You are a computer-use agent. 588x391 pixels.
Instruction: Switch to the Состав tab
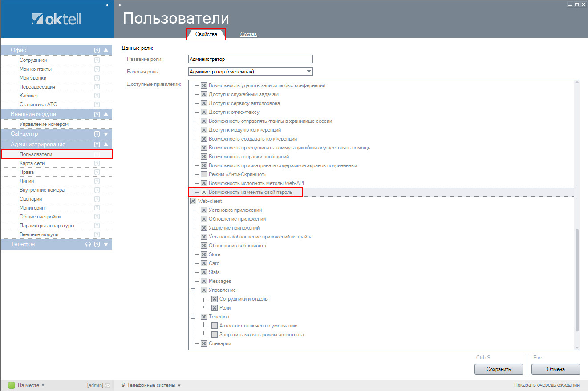pos(248,34)
